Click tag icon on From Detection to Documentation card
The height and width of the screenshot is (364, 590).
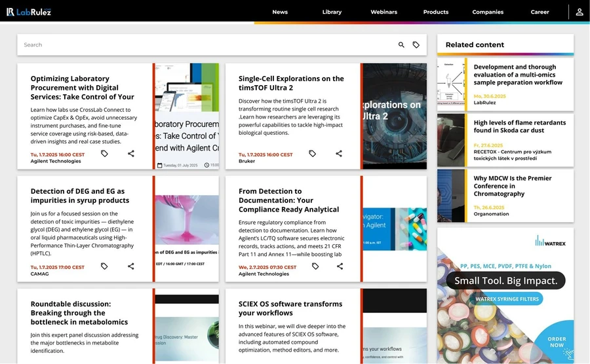[315, 266]
